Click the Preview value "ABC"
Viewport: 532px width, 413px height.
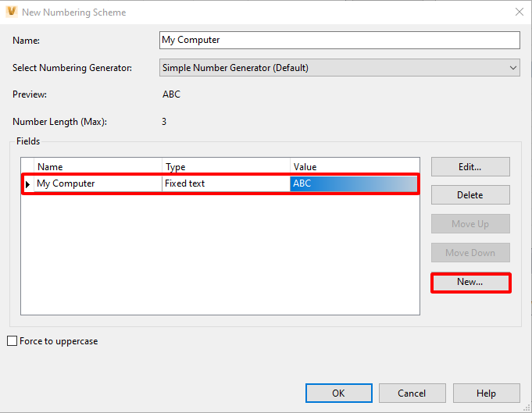tap(171, 94)
